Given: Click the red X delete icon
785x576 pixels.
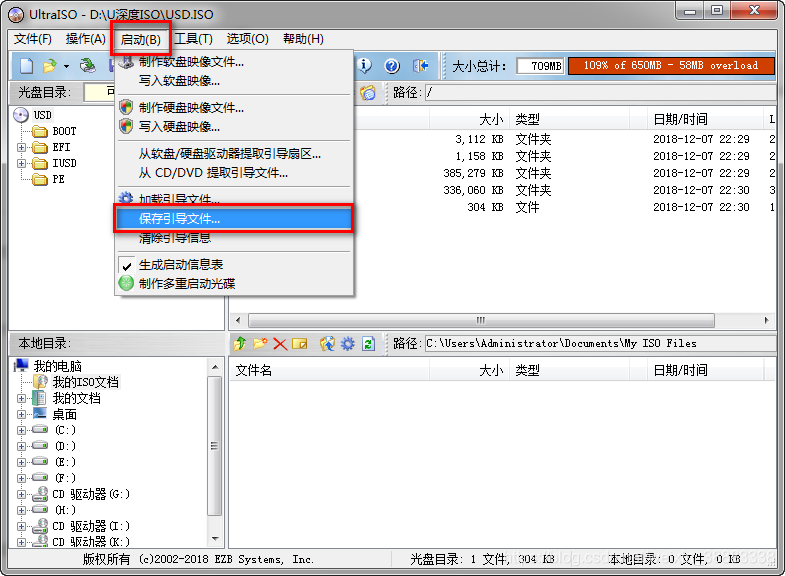Looking at the screenshot, I should [280, 344].
